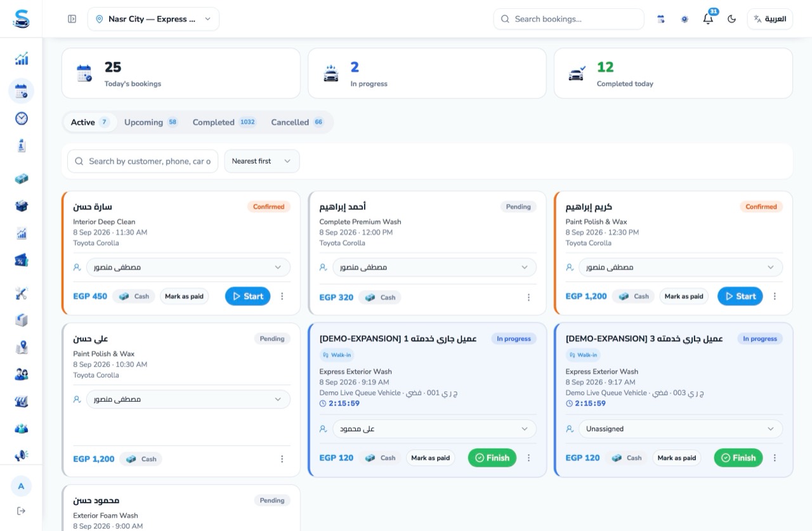Mark the EGP 450 booking as paid
Screen dimensions: 812x531
point(185,296)
